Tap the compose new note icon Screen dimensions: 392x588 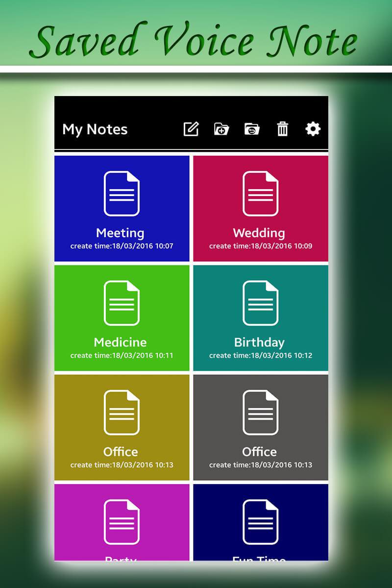click(192, 129)
